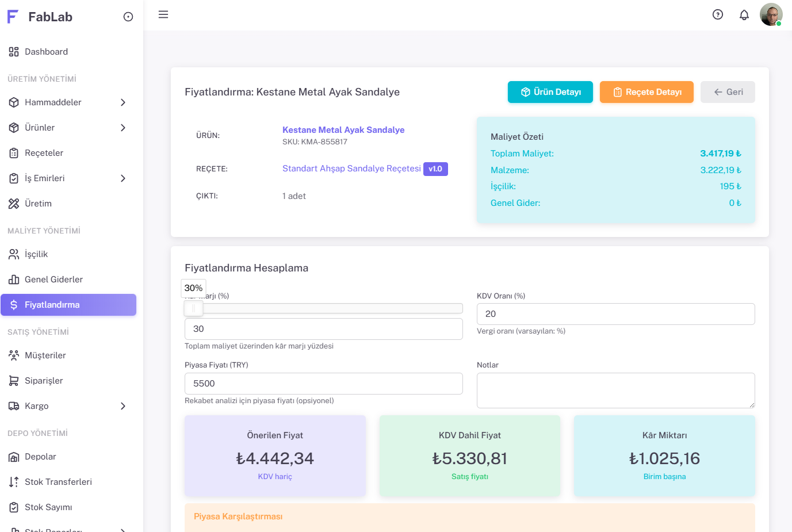Open the notifications bell icon
792x532 pixels.
coord(744,15)
